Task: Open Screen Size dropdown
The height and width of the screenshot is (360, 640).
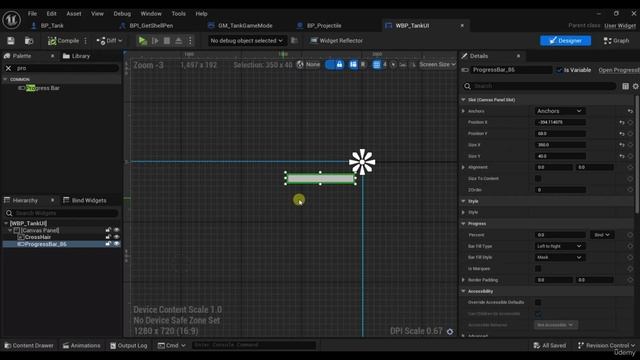Action: pyautogui.click(x=437, y=64)
